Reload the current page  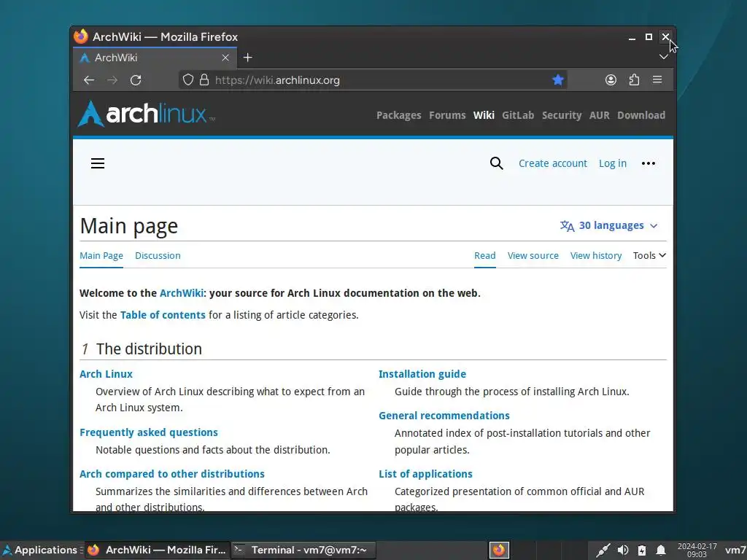(x=136, y=80)
